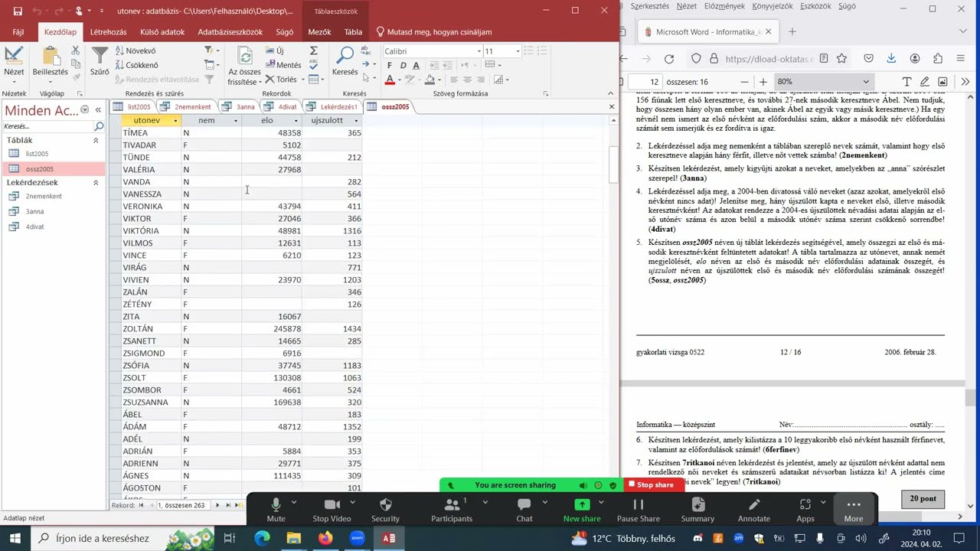Sort ascending with Növekvő
Screen dimensions: 980x551
point(136,51)
